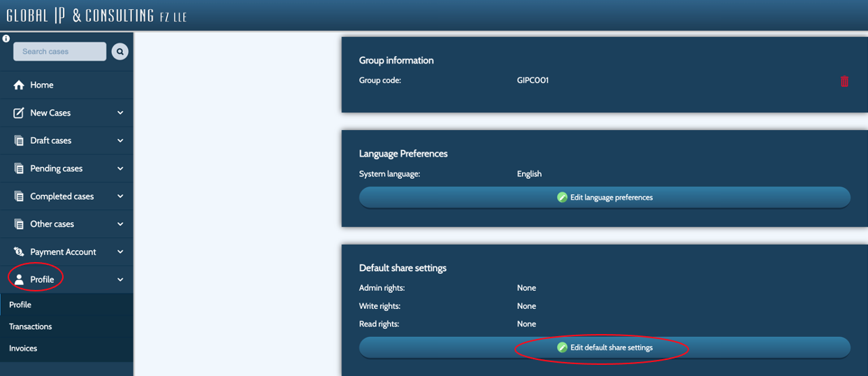The image size is (868, 376).
Task: Delete group using red trash icon
Action: (844, 81)
